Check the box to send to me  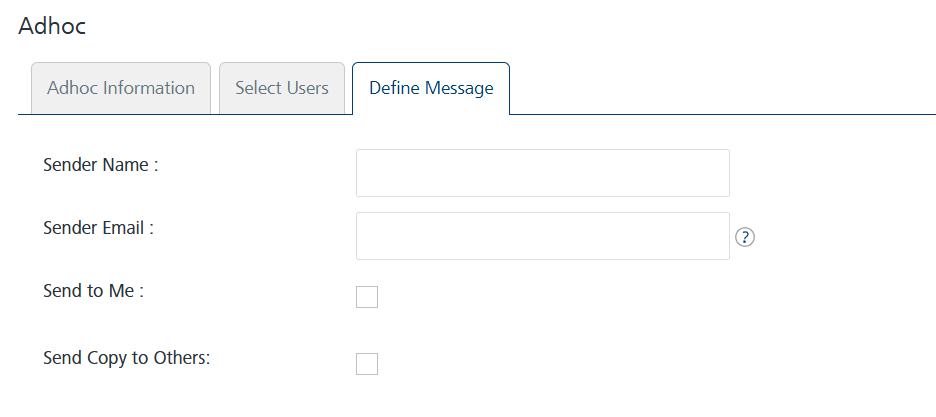click(367, 297)
